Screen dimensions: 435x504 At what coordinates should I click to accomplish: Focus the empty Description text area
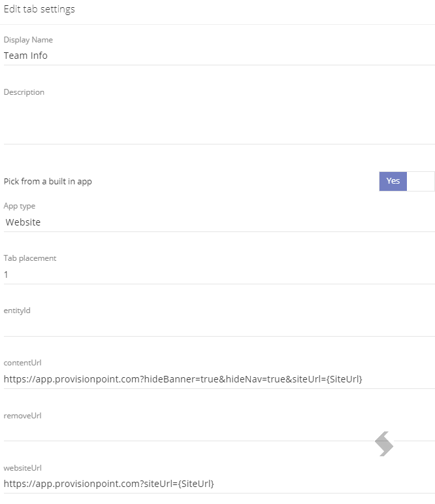(x=219, y=121)
